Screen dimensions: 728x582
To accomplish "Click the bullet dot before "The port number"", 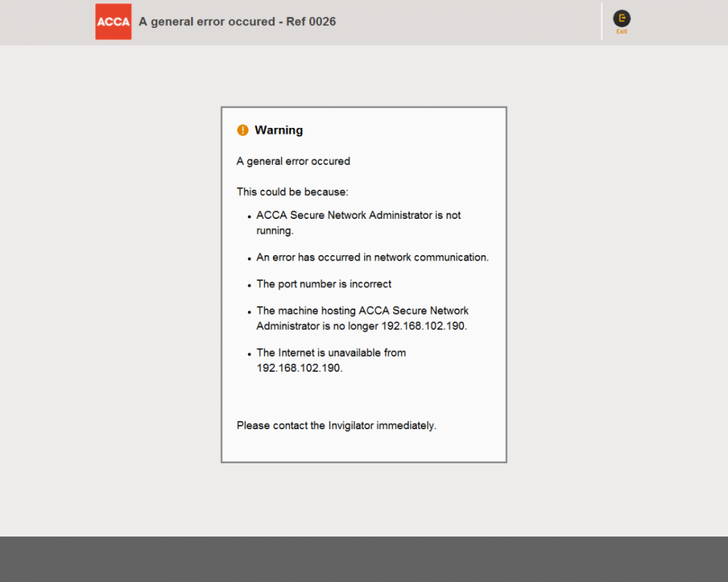I will (x=250, y=286).
